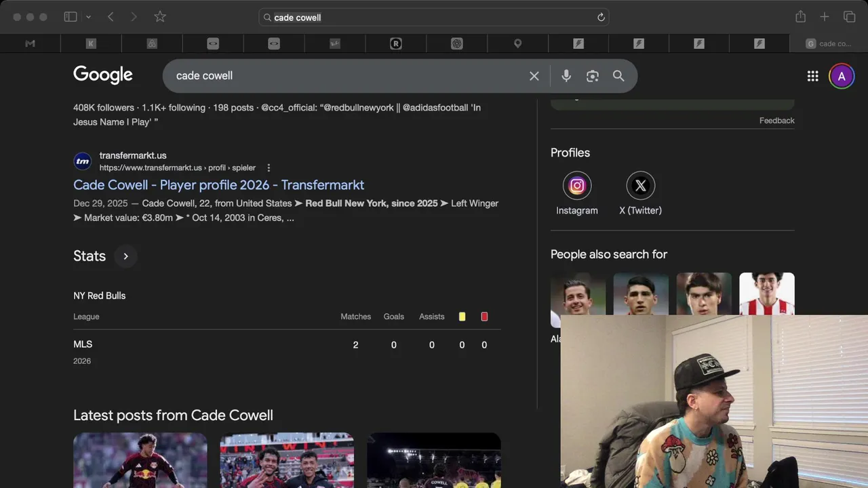Focus the Safari address bar

click(433, 18)
